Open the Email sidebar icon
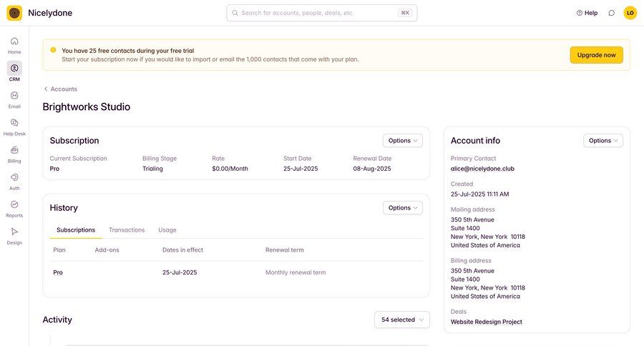The width and height of the screenshot is (644, 346). (x=14, y=96)
